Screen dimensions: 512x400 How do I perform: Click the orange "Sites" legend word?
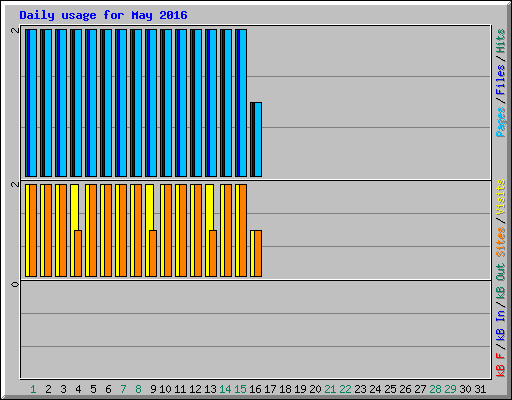500,242
